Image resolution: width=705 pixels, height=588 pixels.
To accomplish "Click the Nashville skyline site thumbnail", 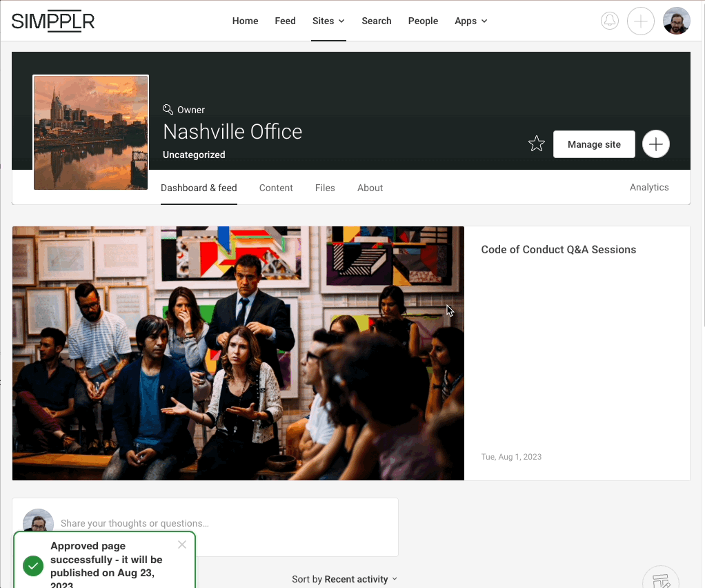I will tap(91, 133).
